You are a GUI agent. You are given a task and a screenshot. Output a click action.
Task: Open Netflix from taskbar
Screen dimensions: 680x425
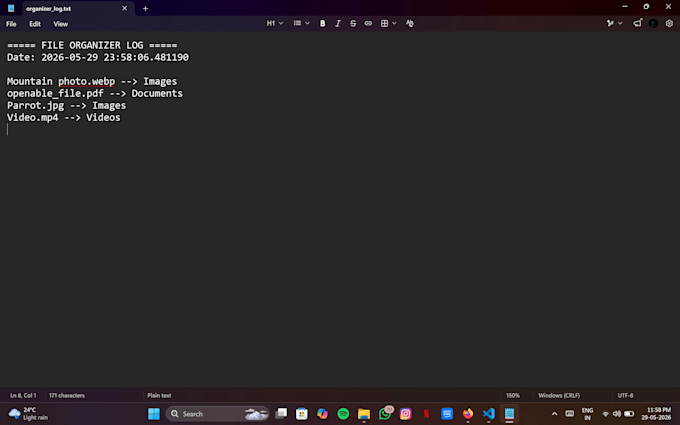[x=426, y=414]
